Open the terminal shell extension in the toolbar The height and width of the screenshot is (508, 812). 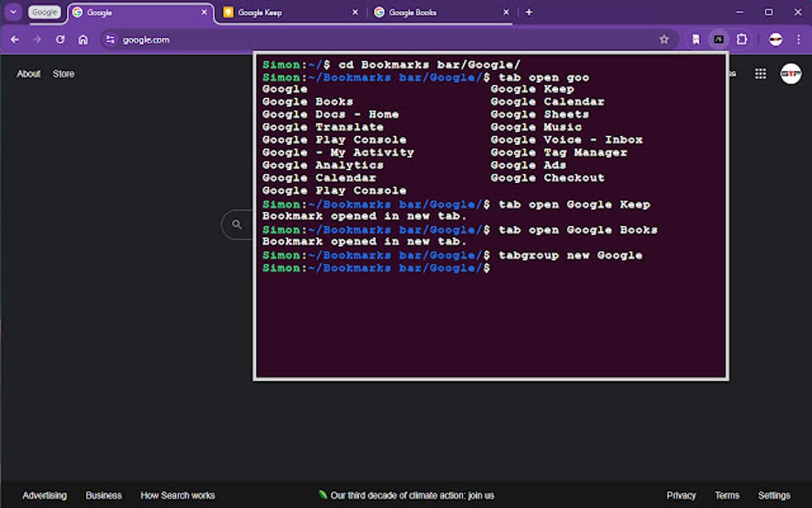click(718, 38)
